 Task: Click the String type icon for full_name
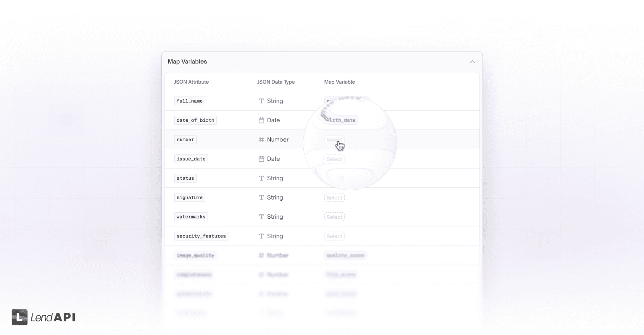pyautogui.click(x=261, y=101)
